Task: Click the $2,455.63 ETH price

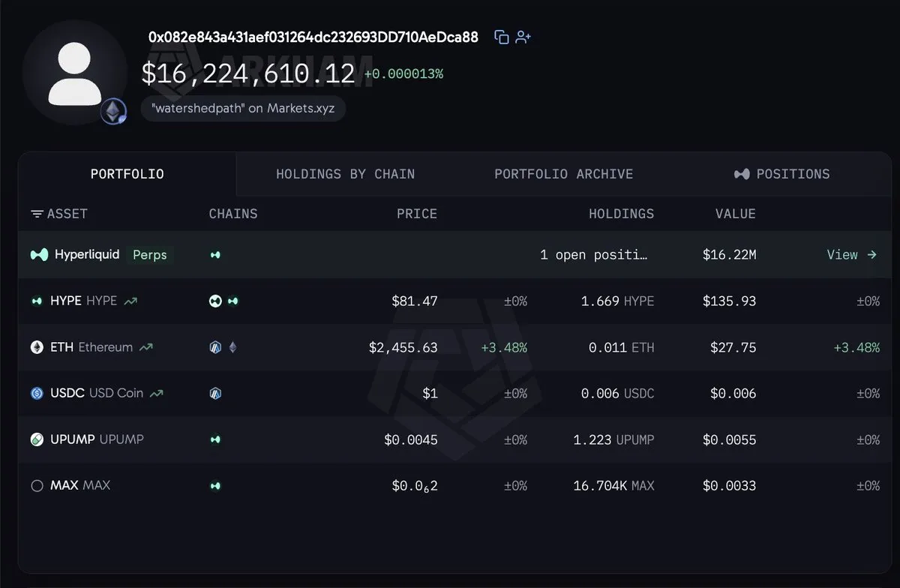Action: pyautogui.click(x=403, y=347)
